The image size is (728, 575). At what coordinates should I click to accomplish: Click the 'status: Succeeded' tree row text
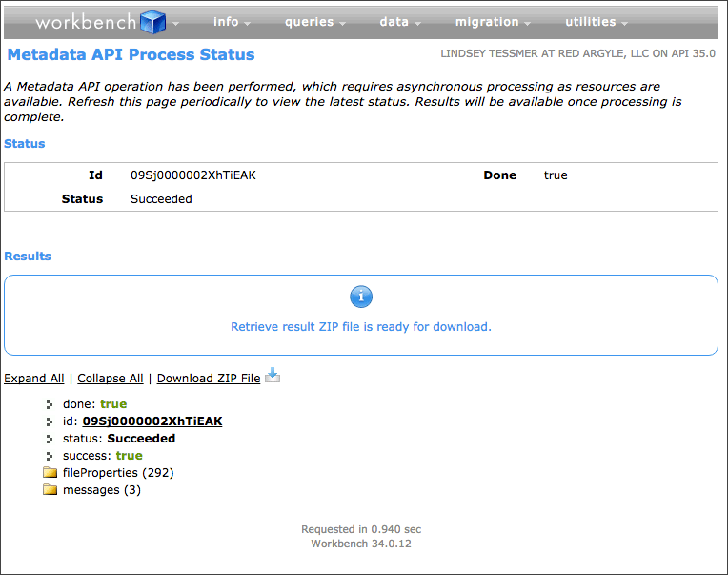[x=119, y=439]
